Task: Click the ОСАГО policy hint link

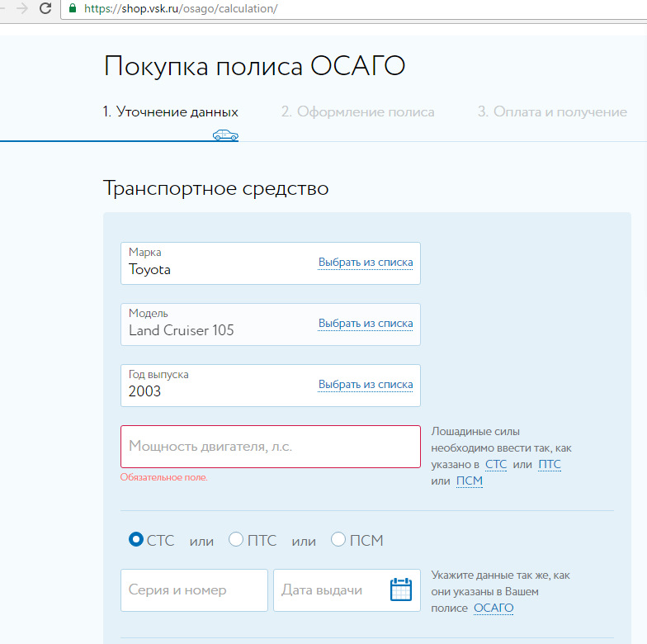Action: [494, 608]
